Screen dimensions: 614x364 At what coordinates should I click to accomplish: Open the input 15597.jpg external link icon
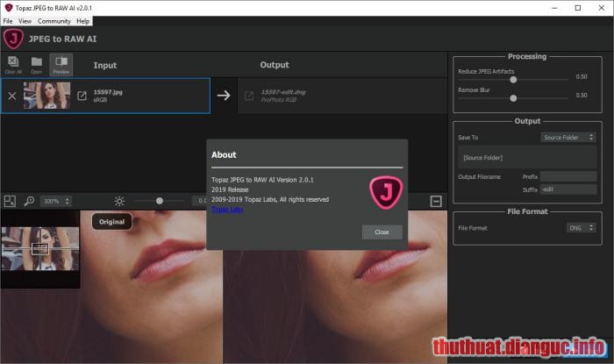[82, 96]
